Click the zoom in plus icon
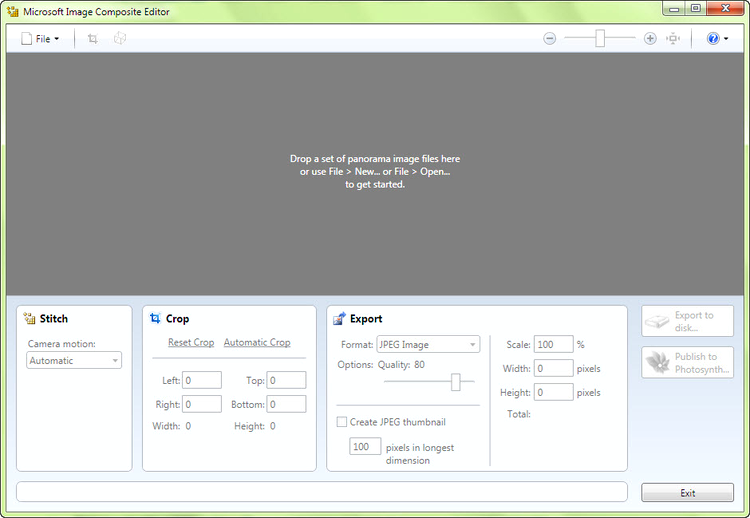The height and width of the screenshot is (518, 750). [x=650, y=38]
